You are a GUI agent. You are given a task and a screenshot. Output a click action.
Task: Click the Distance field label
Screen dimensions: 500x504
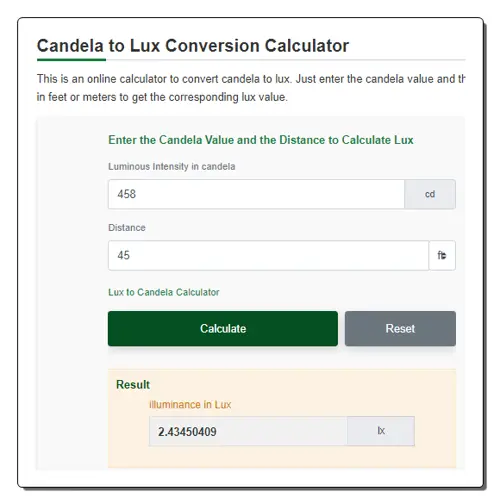(x=127, y=228)
